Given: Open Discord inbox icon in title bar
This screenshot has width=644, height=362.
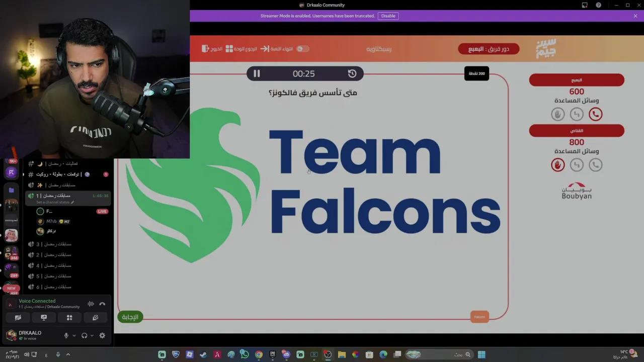Looking at the screenshot, I should pos(585,5).
